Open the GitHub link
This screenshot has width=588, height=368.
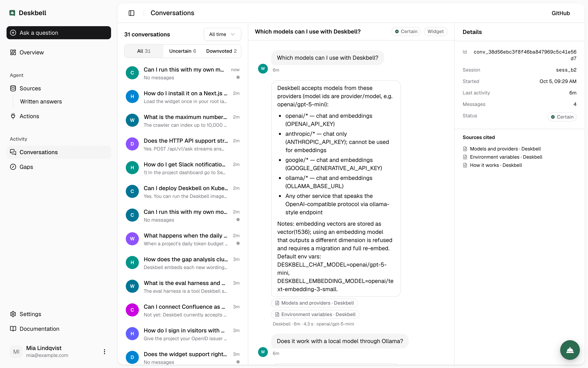pos(561,13)
